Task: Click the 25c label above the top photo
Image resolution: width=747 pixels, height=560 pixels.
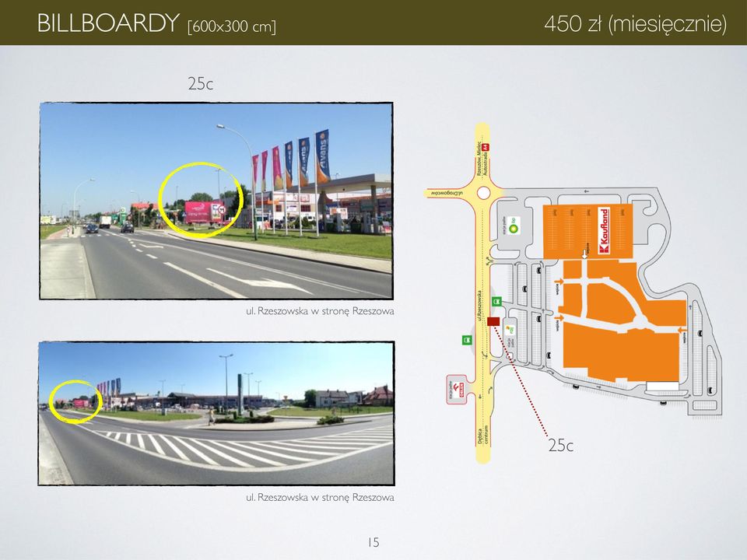Action: point(201,84)
